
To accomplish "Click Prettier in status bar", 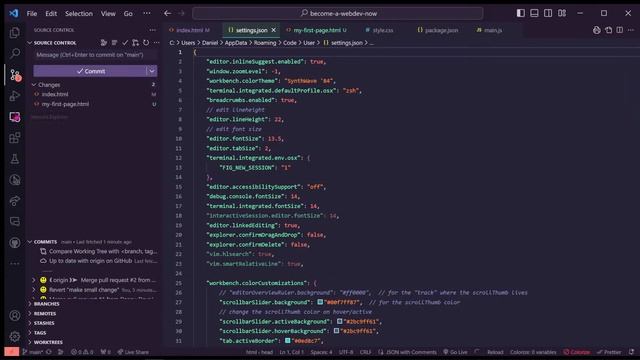I will point(609,352).
